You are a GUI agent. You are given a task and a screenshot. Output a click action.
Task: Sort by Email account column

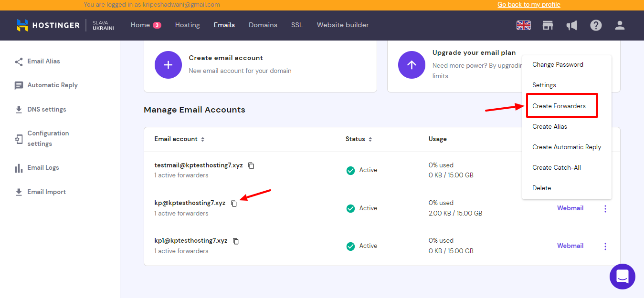(202, 139)
